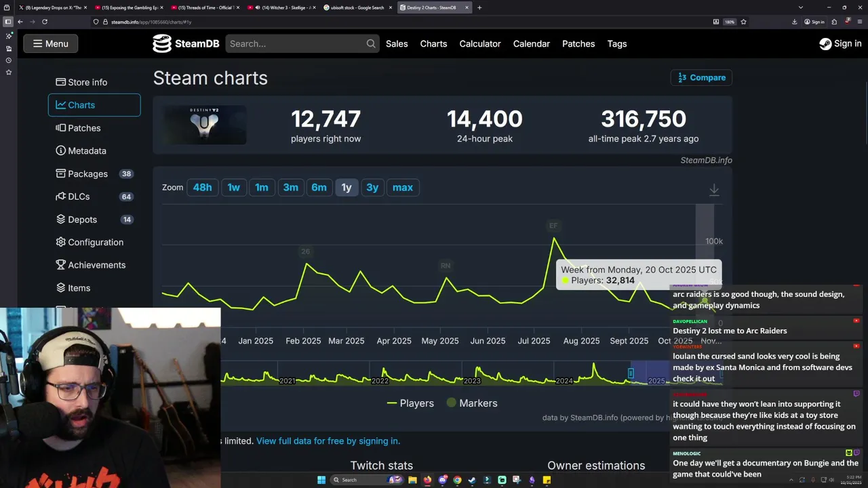The width and height of the screenshot is (868, 488).
Task: Toggle the Markers series in chart legend
Action: (x=472, y=403)
